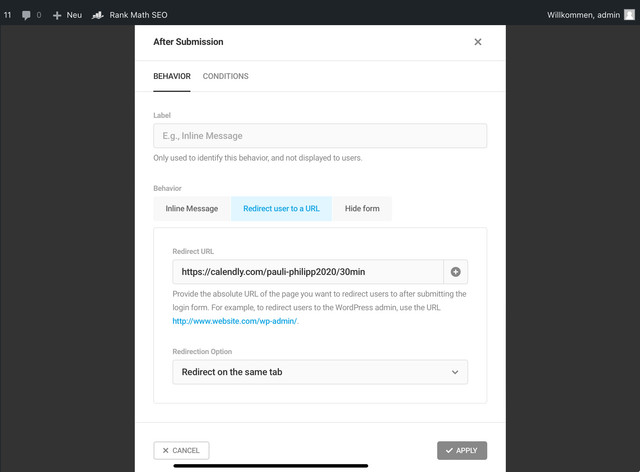This screenshot has width=640, height=472.
Task: Click into the Redirect URL field
Action: point(308,272)
